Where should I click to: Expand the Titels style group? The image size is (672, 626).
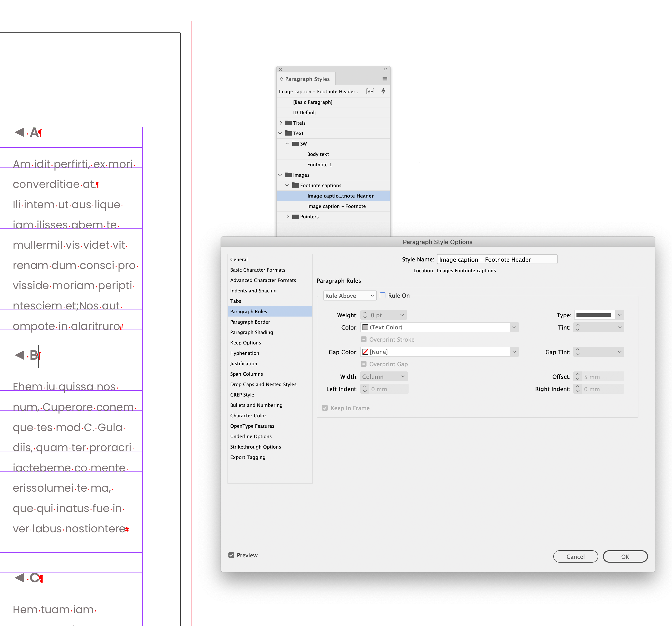coord(281,123)
